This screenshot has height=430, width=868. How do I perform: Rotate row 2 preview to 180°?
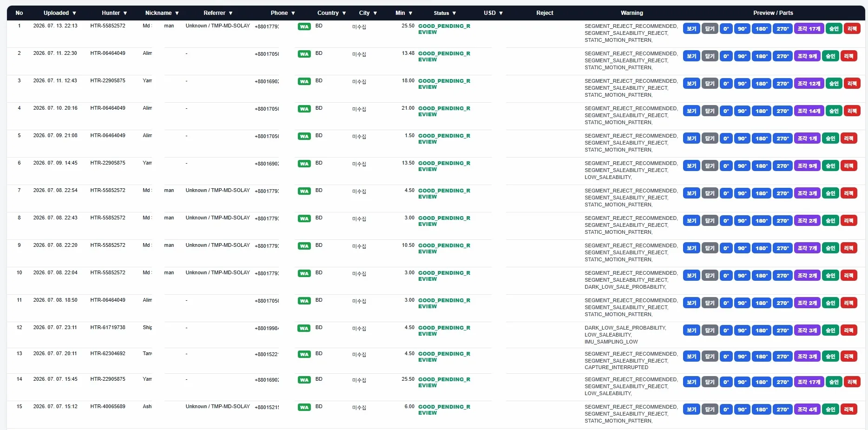[762, 56]
